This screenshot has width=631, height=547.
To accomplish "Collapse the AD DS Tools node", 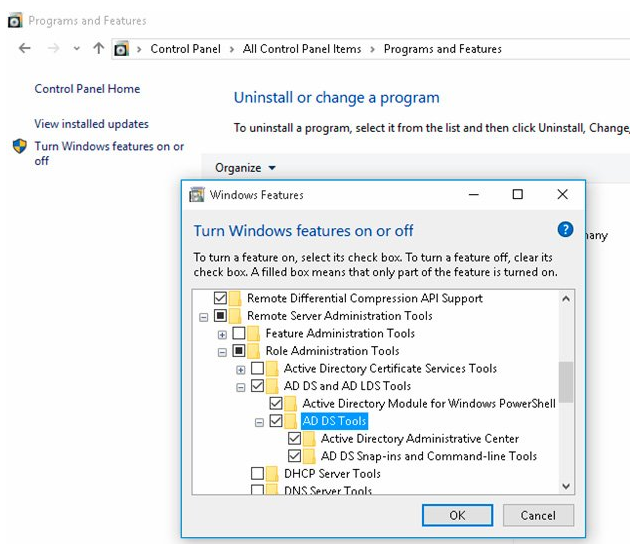I will coord(259,423).
